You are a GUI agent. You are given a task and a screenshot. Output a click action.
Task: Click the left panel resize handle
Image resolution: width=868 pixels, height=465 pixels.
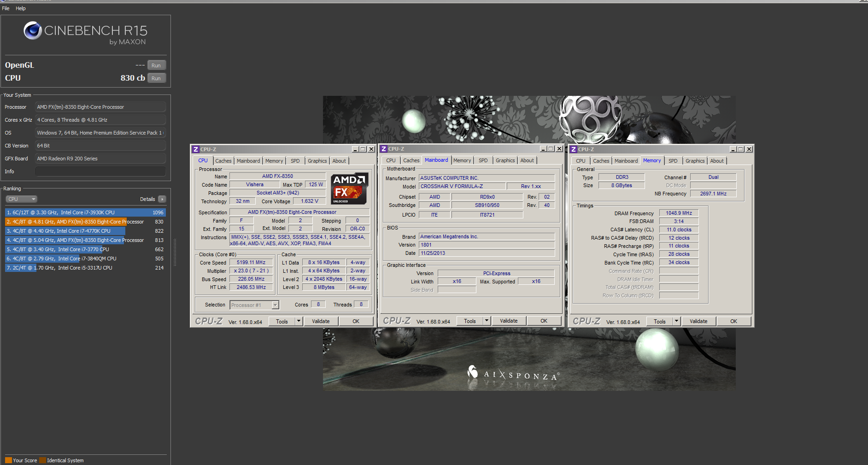click(x=175, y=253)
